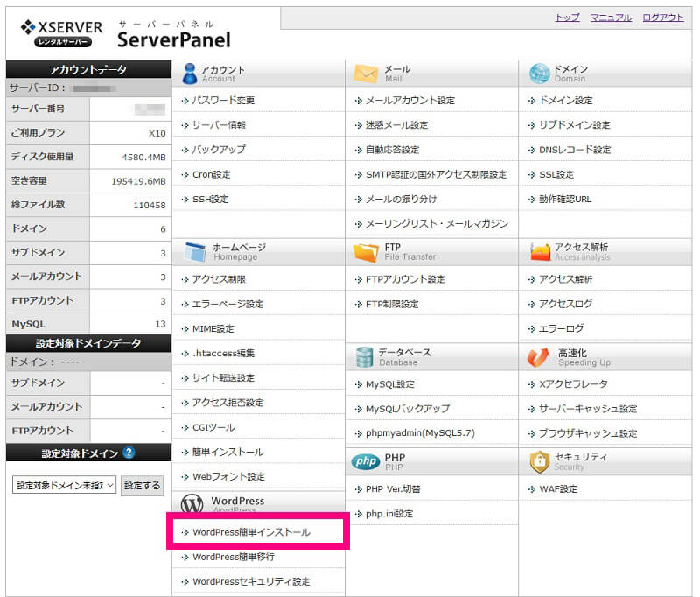
Task: Open FTP制限設定
Action: [392, 304]
